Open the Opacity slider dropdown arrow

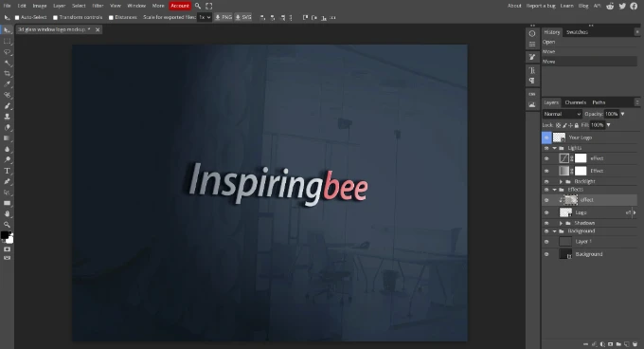pyautogui.click(x=622, y=114)
